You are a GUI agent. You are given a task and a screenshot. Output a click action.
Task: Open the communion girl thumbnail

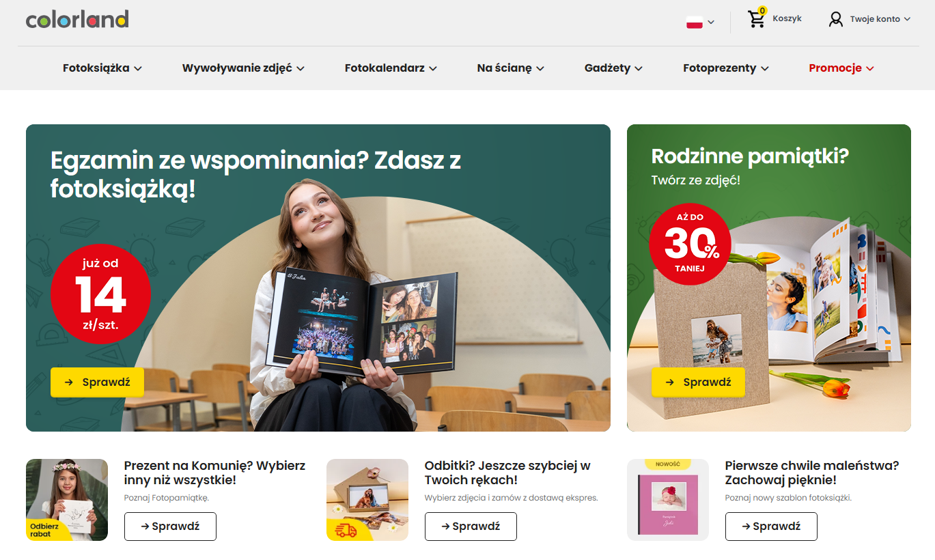point(67,500)
